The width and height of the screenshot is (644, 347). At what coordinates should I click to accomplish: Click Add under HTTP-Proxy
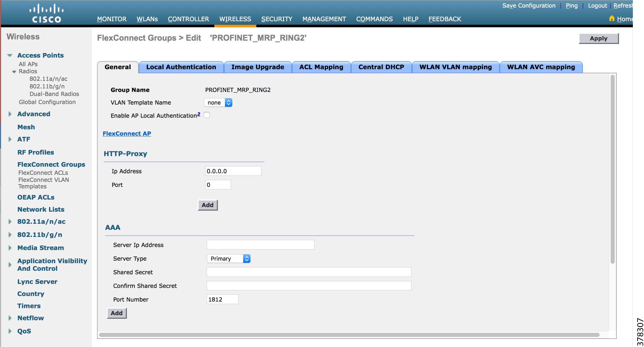(208, 205)
